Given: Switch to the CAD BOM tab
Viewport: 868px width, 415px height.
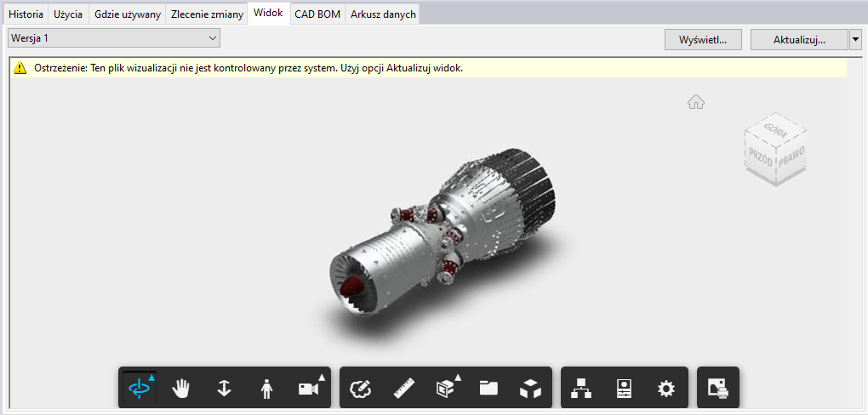Looking at the screenshot, I should (317, 14).
